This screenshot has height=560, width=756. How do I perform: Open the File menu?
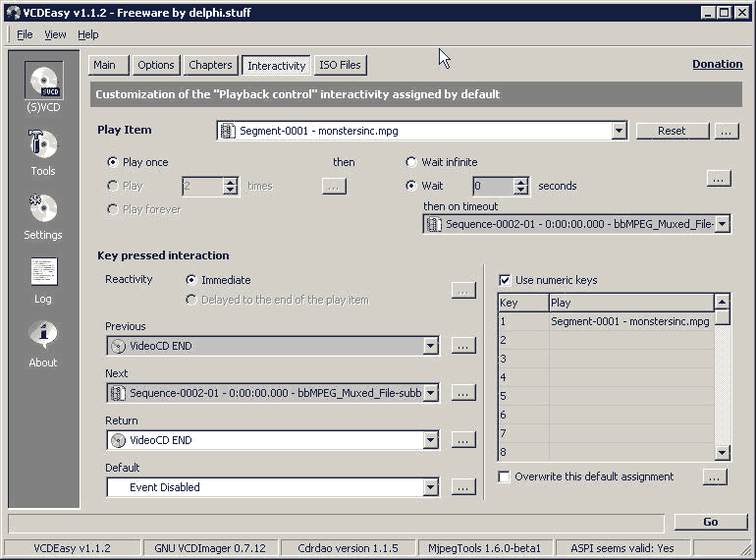25,34
